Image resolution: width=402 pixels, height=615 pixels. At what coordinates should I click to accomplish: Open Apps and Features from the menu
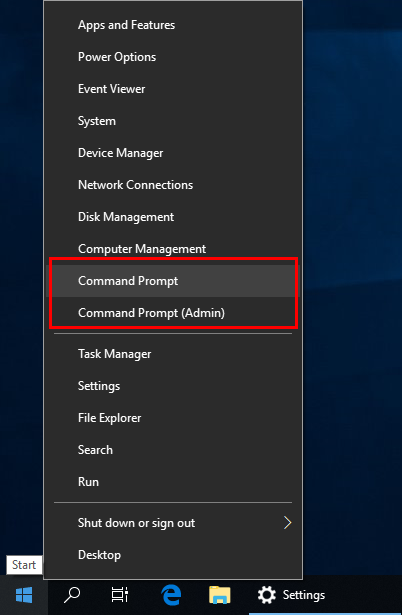click(x=173, y=25)
